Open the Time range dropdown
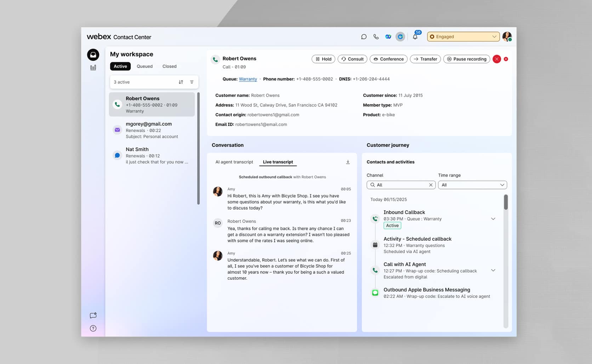Screen dimensions: 592x364 click(x=472, y=185)
